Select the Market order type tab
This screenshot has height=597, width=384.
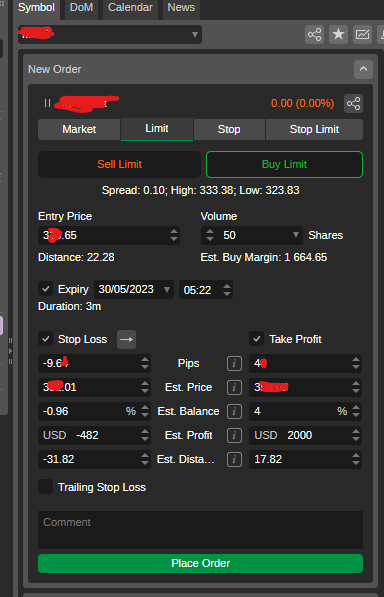tap(79, 129)
